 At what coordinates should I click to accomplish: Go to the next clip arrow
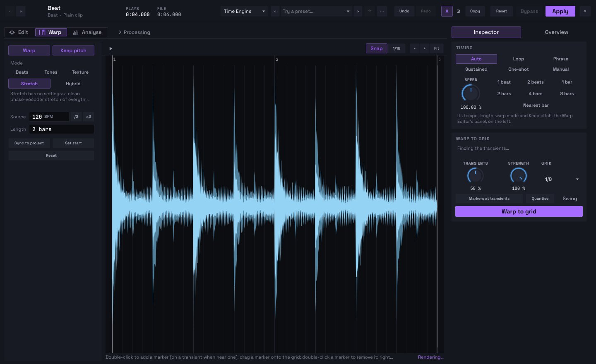[21, 12]
